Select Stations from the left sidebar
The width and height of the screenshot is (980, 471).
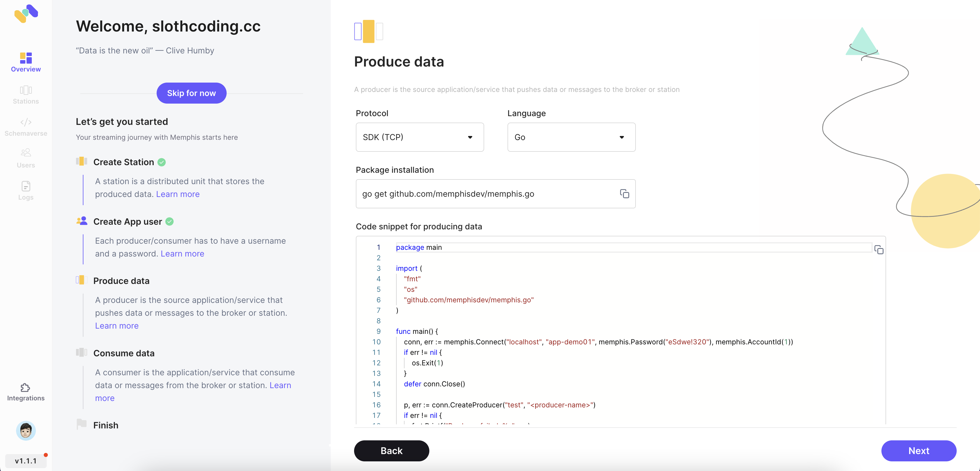(x=25, y=94)
